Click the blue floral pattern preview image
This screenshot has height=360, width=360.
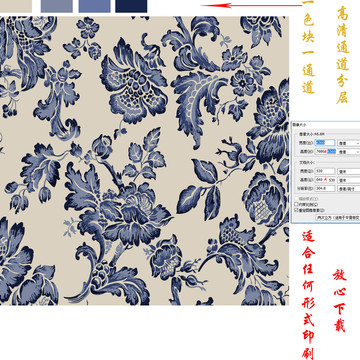144,161
